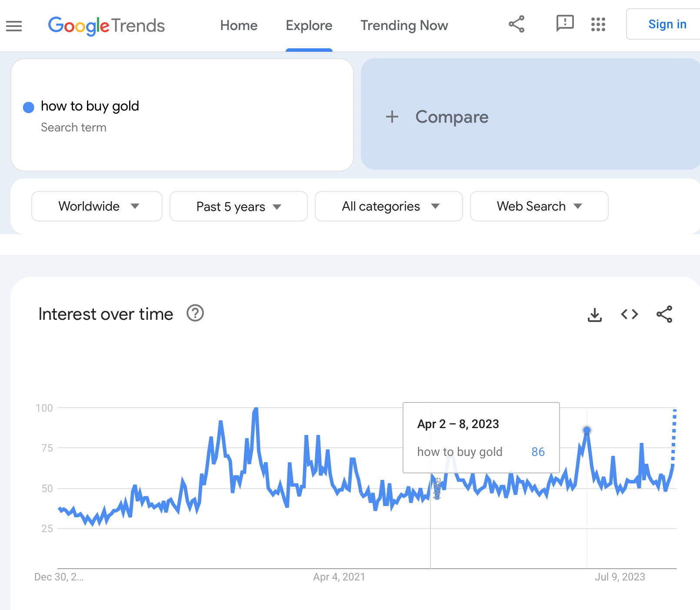Screen dimensions: 700x610
Task: Expand the Worldwide region dropdown
Action: tap(97, 206)
